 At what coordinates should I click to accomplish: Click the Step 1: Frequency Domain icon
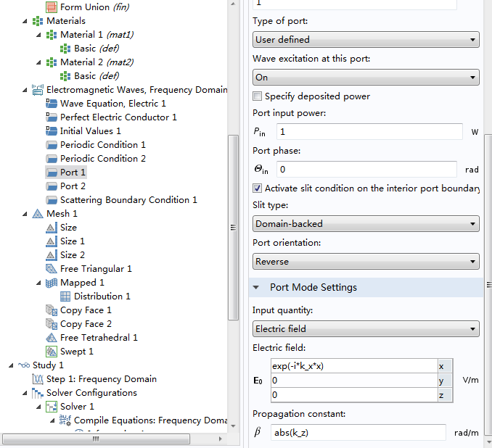[38, 379]
